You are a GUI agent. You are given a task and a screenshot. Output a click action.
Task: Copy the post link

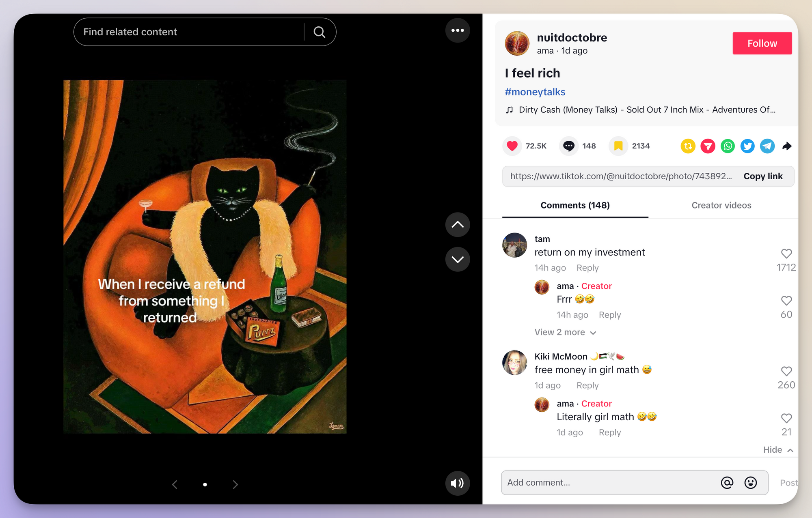click(x=763, y=176)
